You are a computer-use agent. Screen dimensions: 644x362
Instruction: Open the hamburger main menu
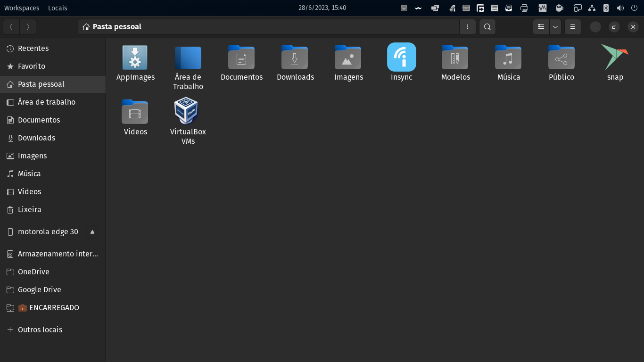tap(573, 27)
